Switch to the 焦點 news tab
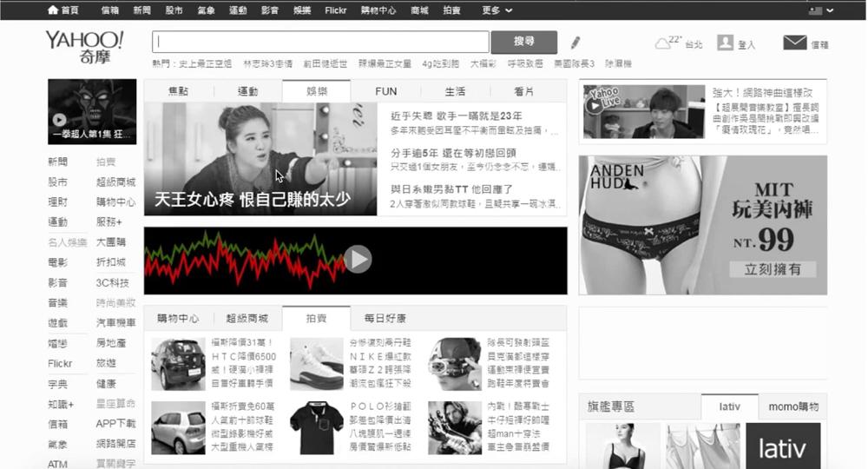 (178, 91)
